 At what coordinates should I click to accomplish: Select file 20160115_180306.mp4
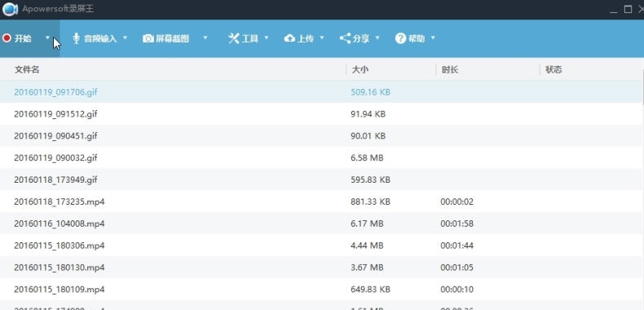60,246
